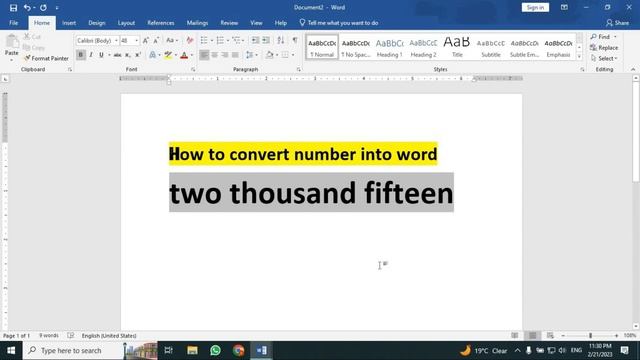Click the Share button
This screenshot has width=640, height=360.
tap(617, 23)
